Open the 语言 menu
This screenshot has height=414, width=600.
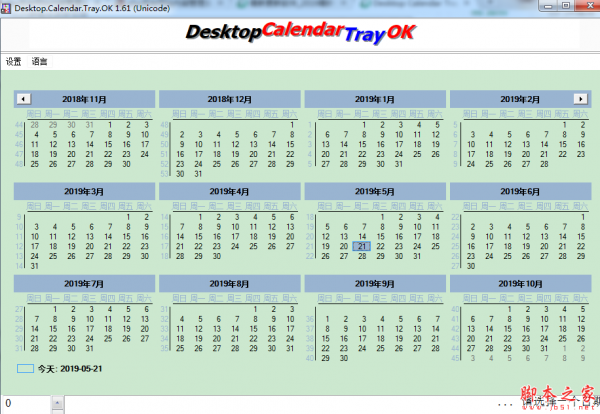[39, 61]
